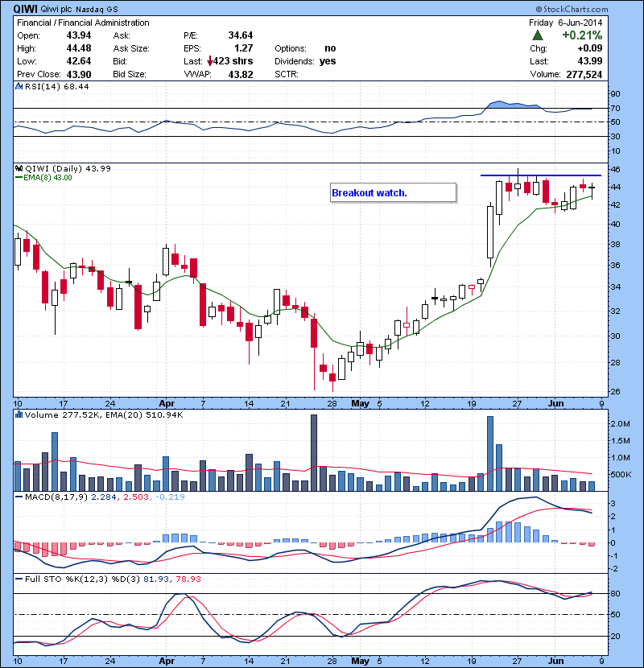Click the 'Breakout watch.' annotation box

tap(393, 193)
